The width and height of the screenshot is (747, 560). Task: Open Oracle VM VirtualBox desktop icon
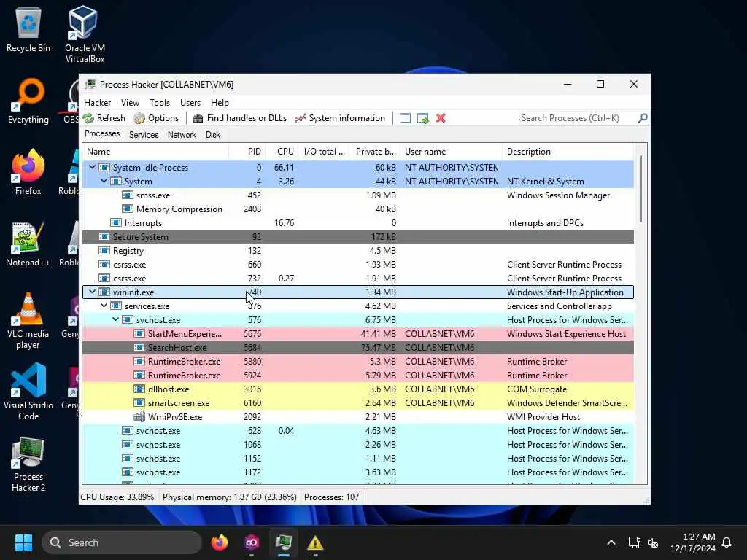pos(85,34)
